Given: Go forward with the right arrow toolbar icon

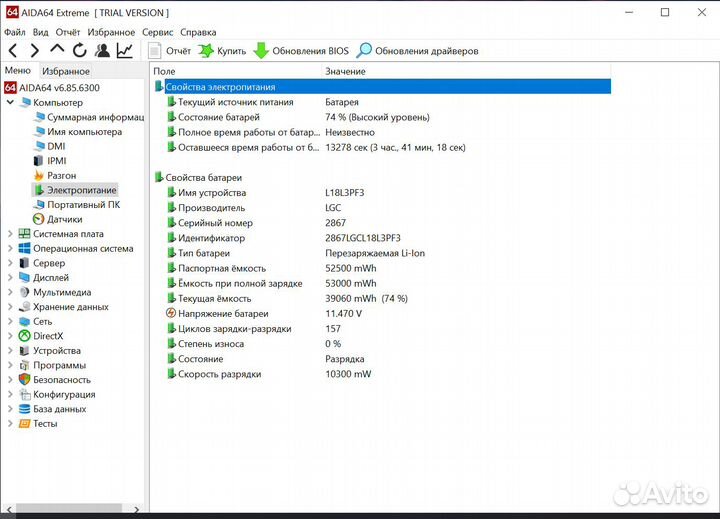Looking at the screenshot, I should click(x=34, y=51).
